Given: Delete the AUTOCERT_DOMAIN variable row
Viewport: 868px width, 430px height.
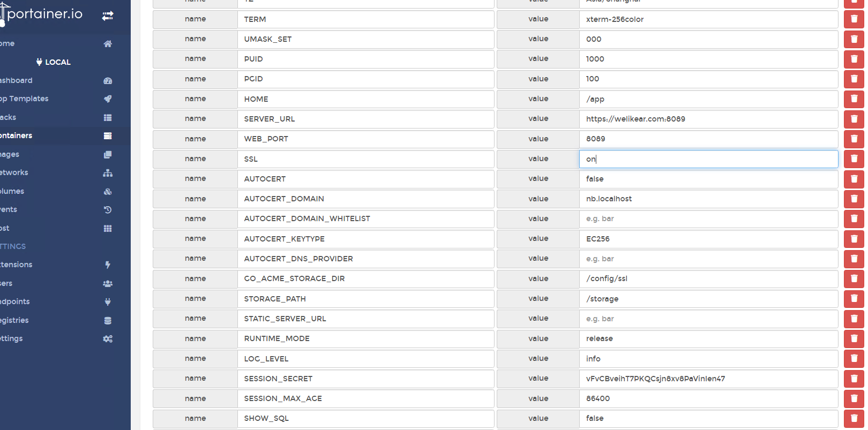Looking at the screenshot, I should [854, 199].
